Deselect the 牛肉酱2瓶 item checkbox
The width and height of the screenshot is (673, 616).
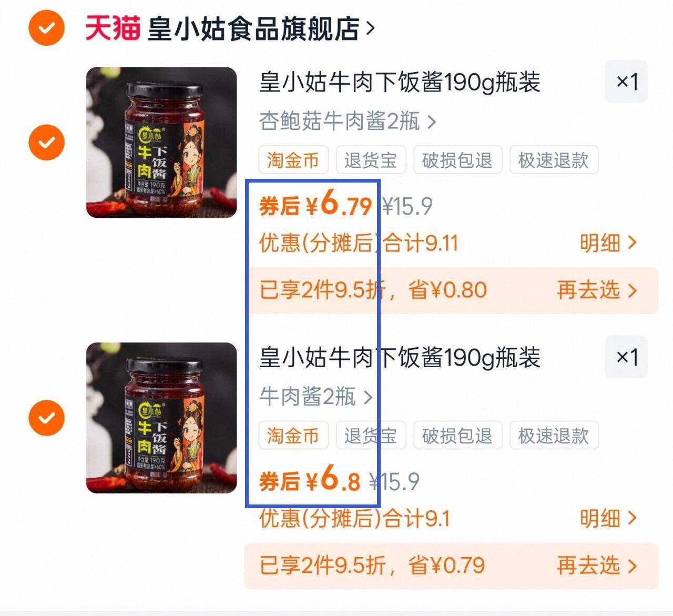(46, 418)
